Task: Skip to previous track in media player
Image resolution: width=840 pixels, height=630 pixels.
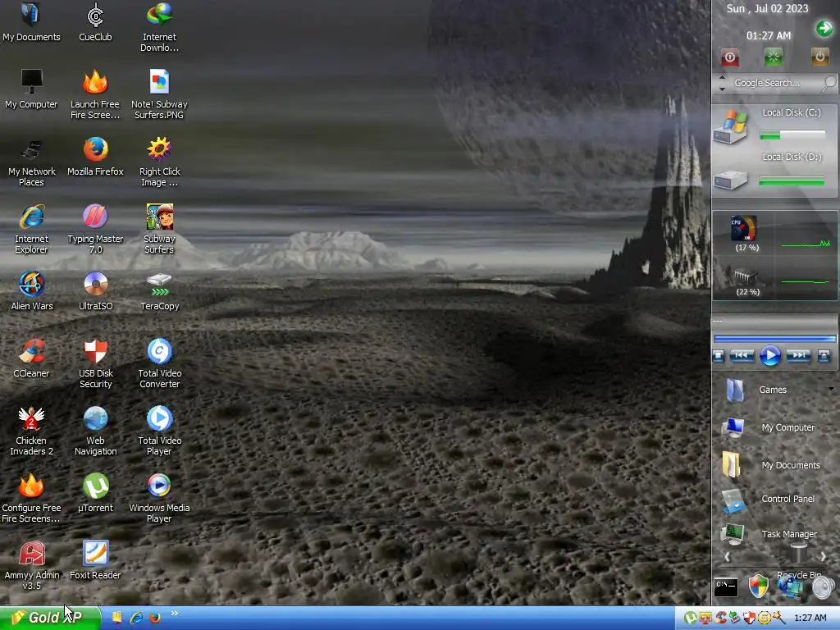Action: 742,356
